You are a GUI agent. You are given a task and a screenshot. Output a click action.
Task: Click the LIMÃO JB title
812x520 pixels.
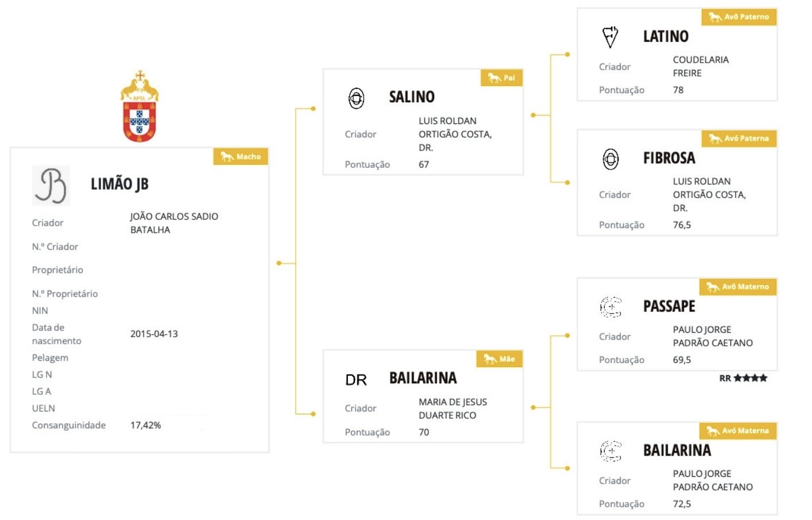(x=119, y=184)
